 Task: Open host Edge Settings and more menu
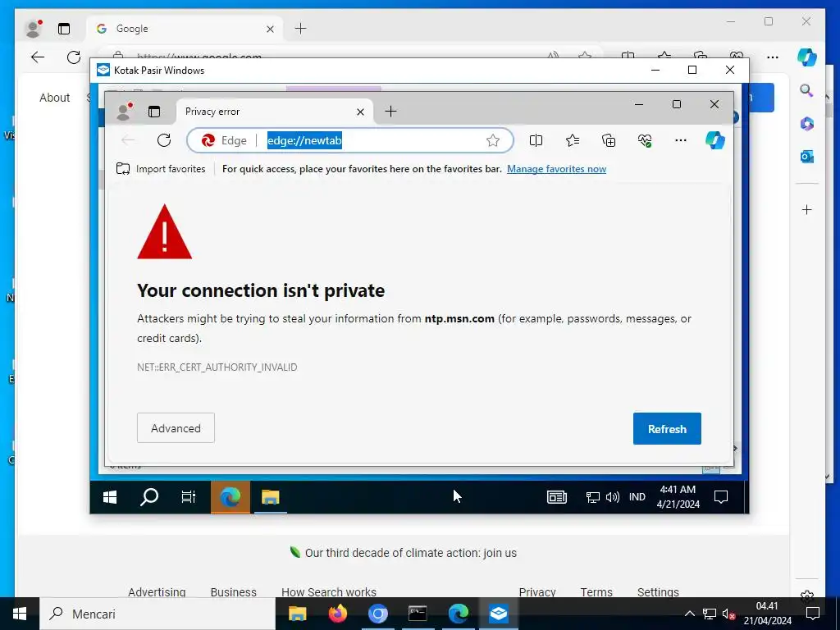(773, 57)
